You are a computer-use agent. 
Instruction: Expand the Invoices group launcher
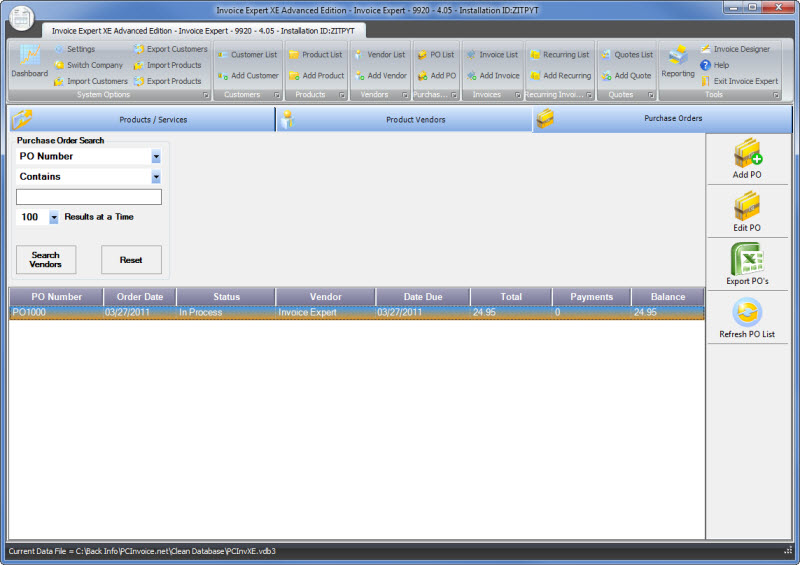(x=518, y=95)
